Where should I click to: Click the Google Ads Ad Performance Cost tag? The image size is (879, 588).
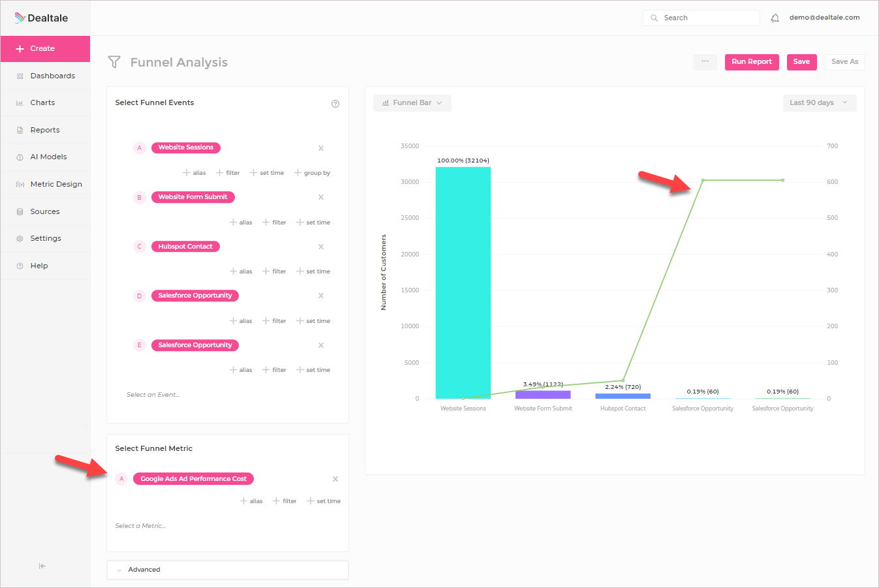pyautogui.click(x=193, y=479)
